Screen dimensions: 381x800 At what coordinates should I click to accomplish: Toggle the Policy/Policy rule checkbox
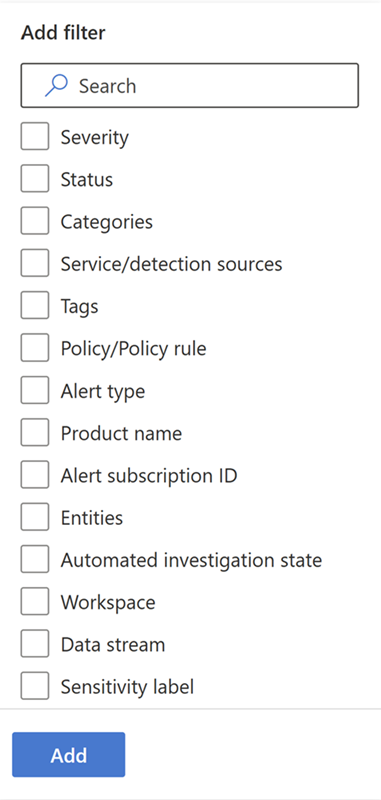point(35,348)
